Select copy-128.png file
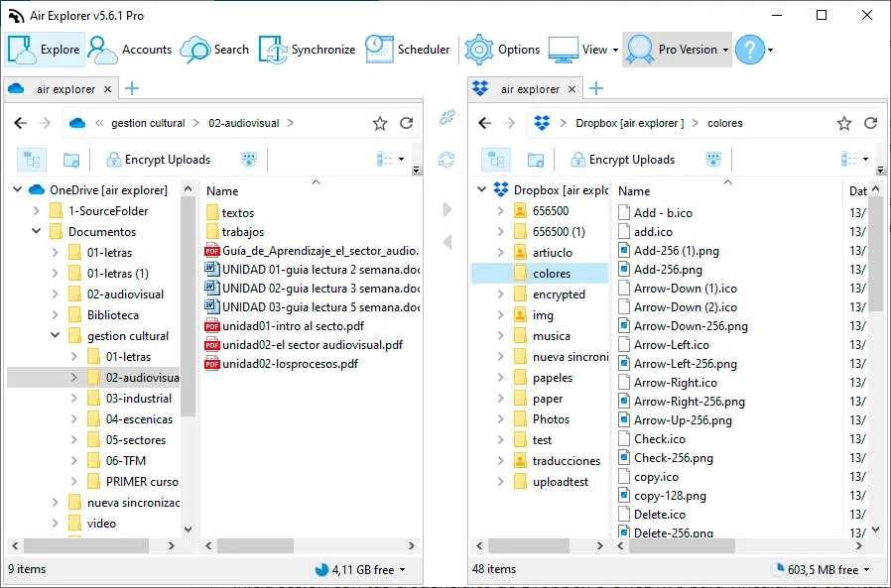Image resolution: width=891 pixels, height=588 pixels. tap(670, 496)
